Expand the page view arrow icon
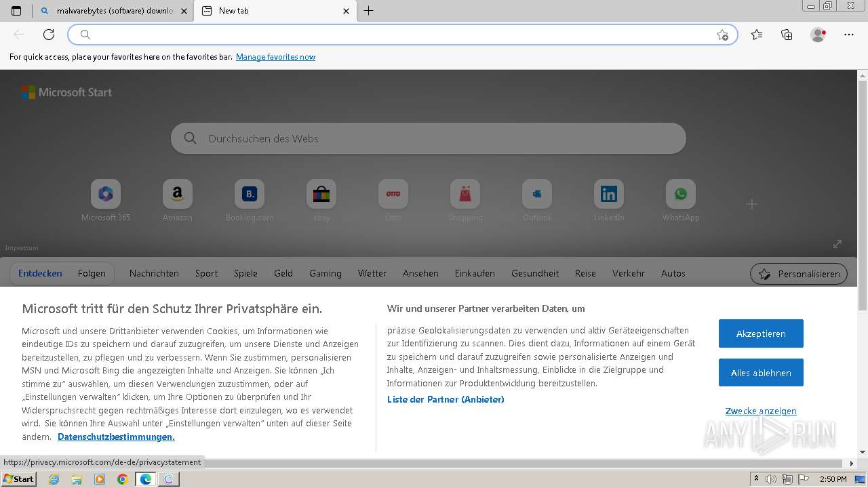Image resolution: width=868 pixels, height=488 pixels. 837,244
